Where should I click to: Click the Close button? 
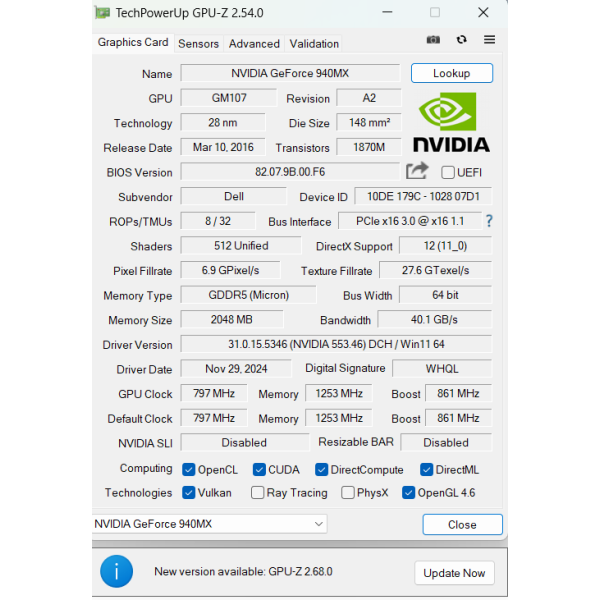click(x=462, y=524)
